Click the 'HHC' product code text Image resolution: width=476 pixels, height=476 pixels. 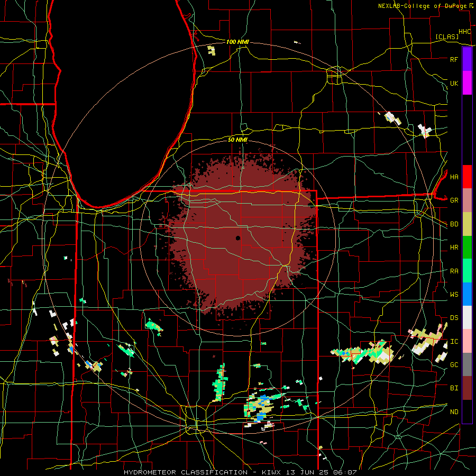point(464,32)
